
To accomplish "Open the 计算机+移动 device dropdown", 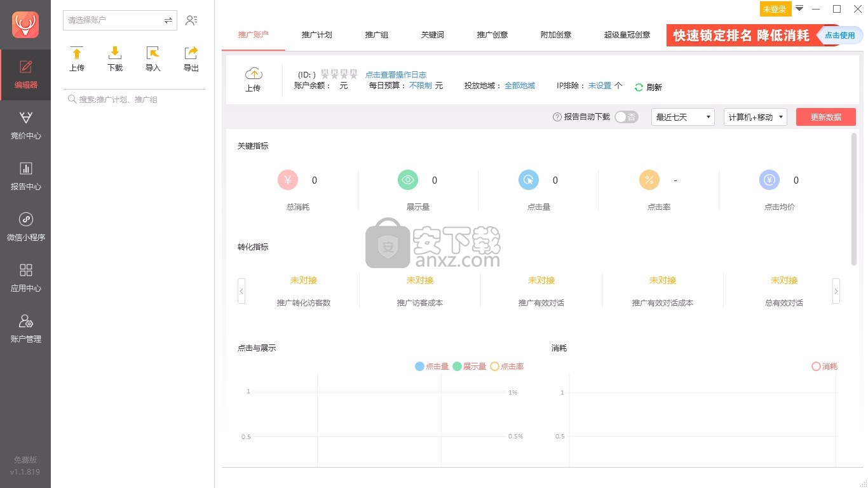I will click(756, 117).
